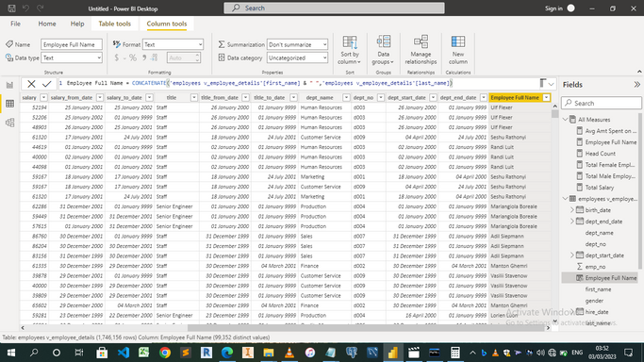
Task: Click the decimal places Auto stepper
Action: 184,58
